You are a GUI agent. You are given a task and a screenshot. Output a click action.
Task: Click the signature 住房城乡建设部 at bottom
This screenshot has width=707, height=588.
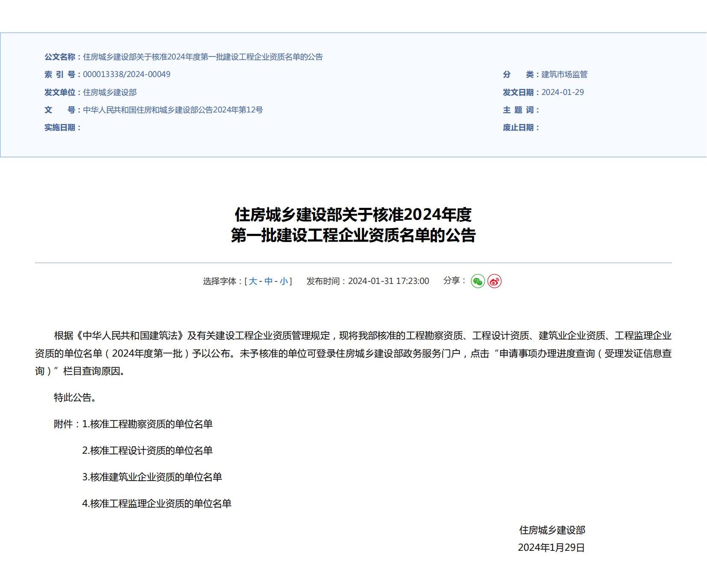coord(552,530)
